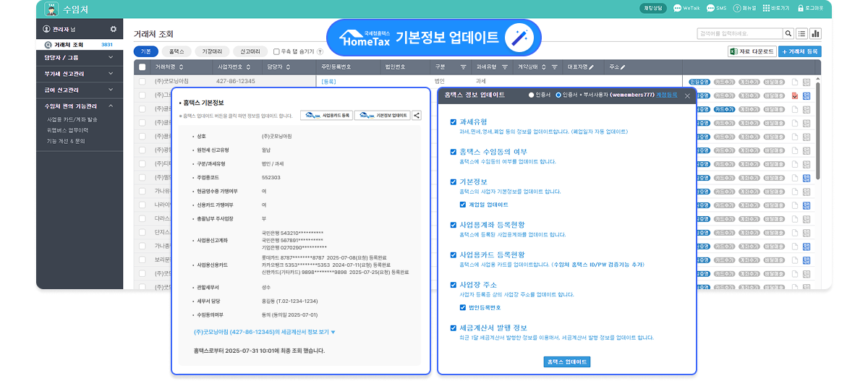Click the red document icon in second row
Image resolution: width=868 pixels, height=381 pixels.
[795, 95]
